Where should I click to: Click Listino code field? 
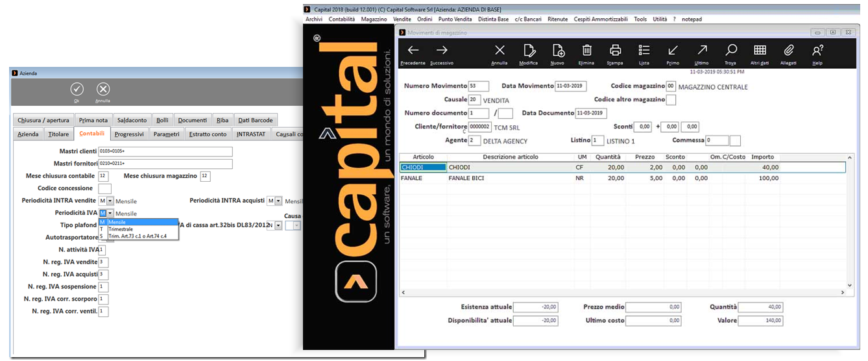click(597, 140)
